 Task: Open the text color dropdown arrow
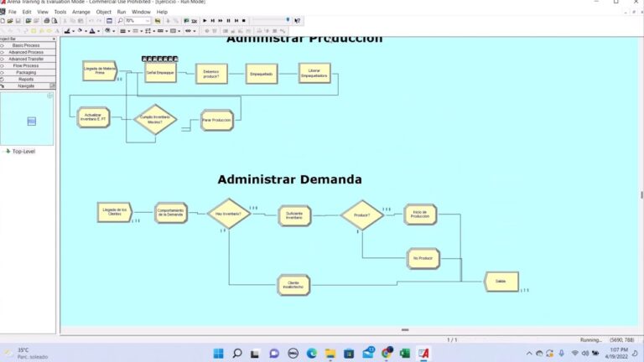[99, 31]
